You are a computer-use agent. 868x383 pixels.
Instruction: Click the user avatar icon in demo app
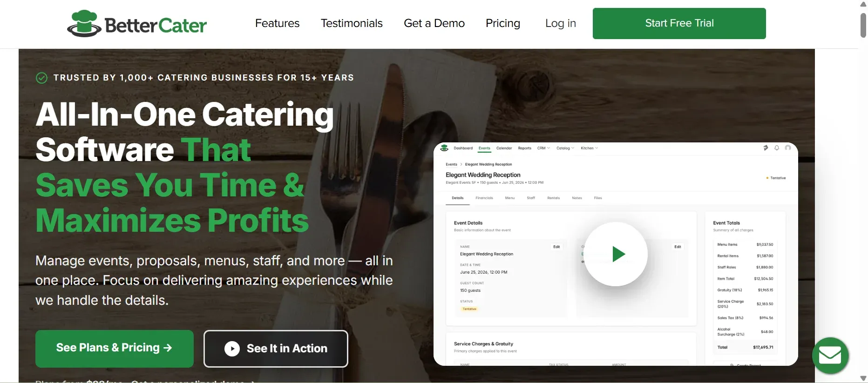click(x=788, y=148)
